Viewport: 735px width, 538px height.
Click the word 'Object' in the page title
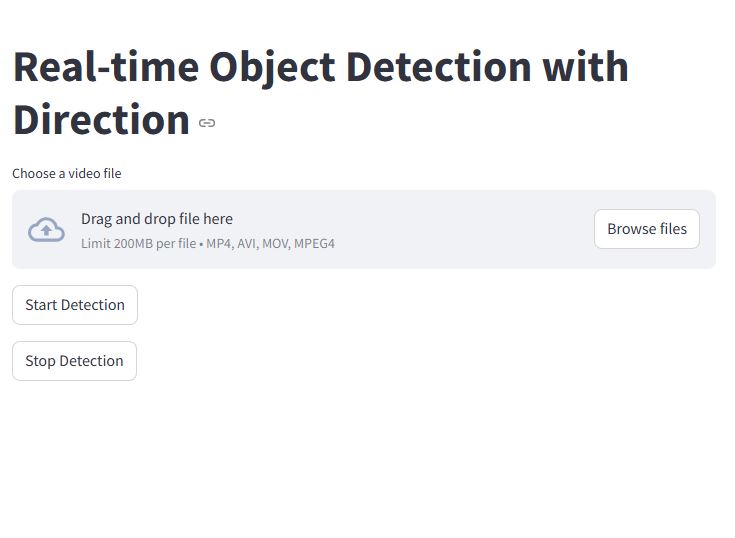pyautogui.click(x=272, y=69)
